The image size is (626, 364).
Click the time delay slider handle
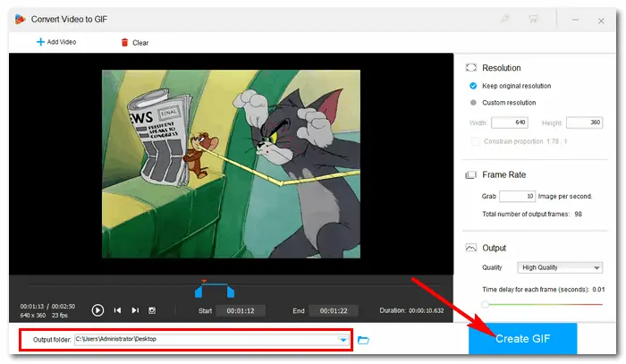coord(485,305)
